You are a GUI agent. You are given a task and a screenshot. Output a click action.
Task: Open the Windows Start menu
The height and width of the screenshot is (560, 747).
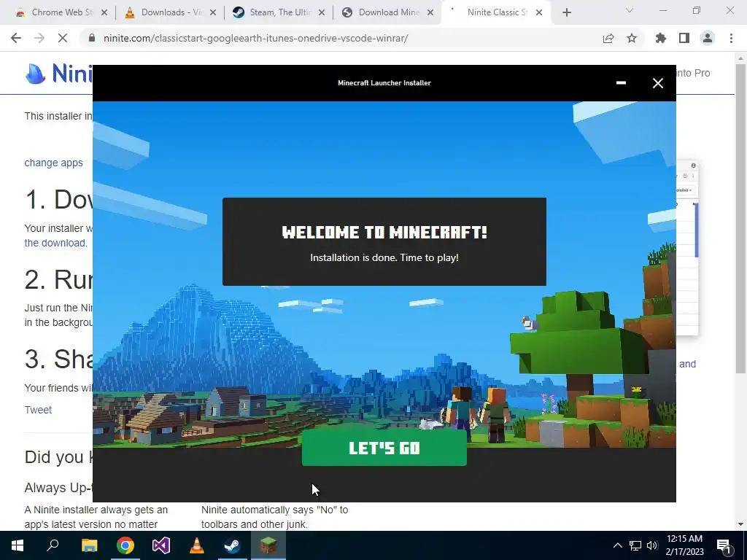[18, 545]
